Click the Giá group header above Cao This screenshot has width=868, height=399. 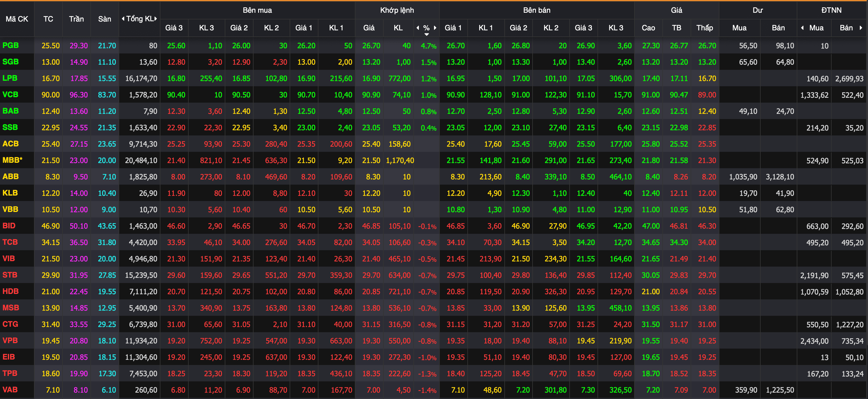click(676, 10)
